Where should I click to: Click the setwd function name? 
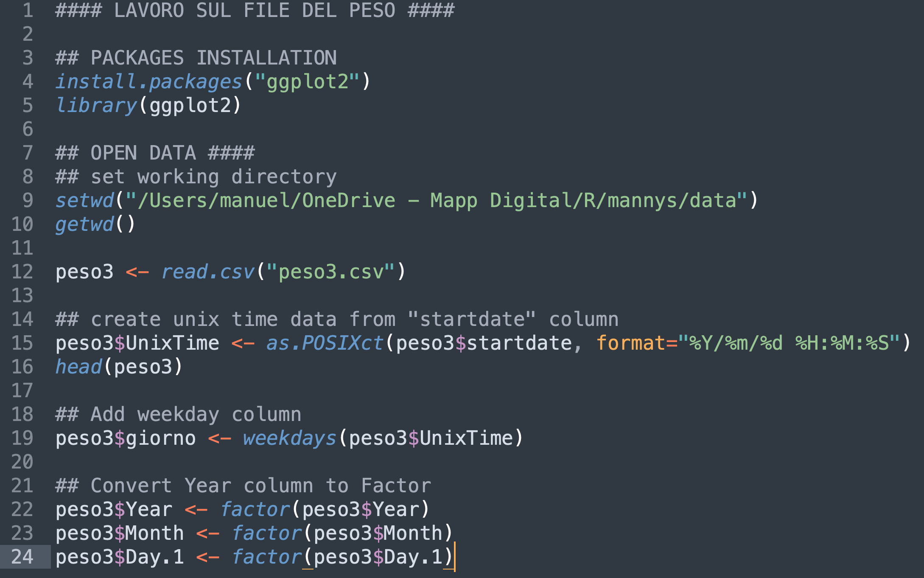(x=85, y=200)
